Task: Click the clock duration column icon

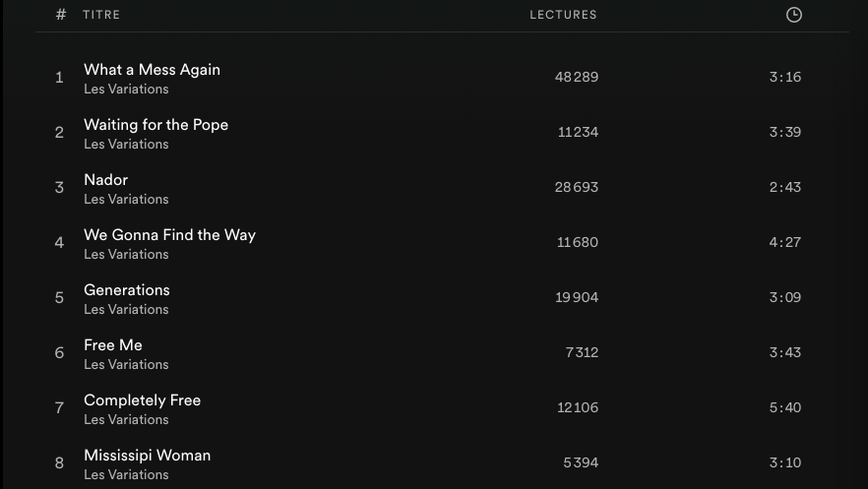Action: (x=794, y=15)
